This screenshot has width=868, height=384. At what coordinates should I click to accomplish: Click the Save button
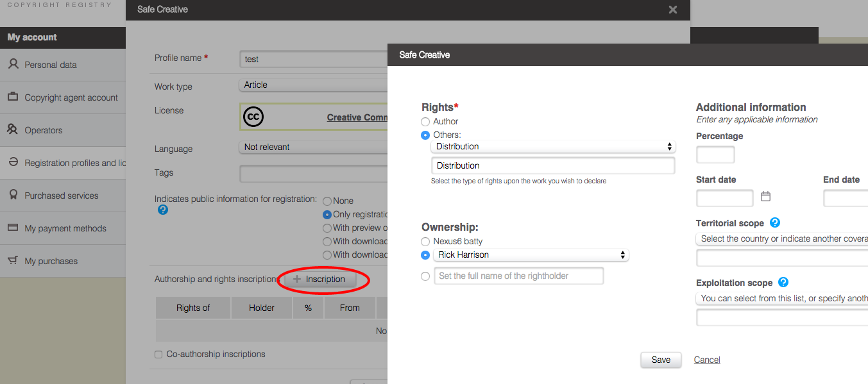point(660,360)
